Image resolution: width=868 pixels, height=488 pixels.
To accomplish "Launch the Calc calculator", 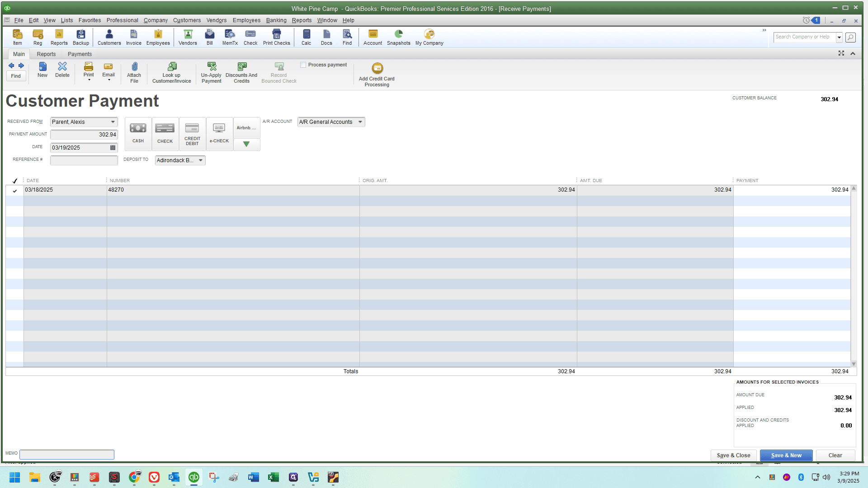I will pos(307,37).
